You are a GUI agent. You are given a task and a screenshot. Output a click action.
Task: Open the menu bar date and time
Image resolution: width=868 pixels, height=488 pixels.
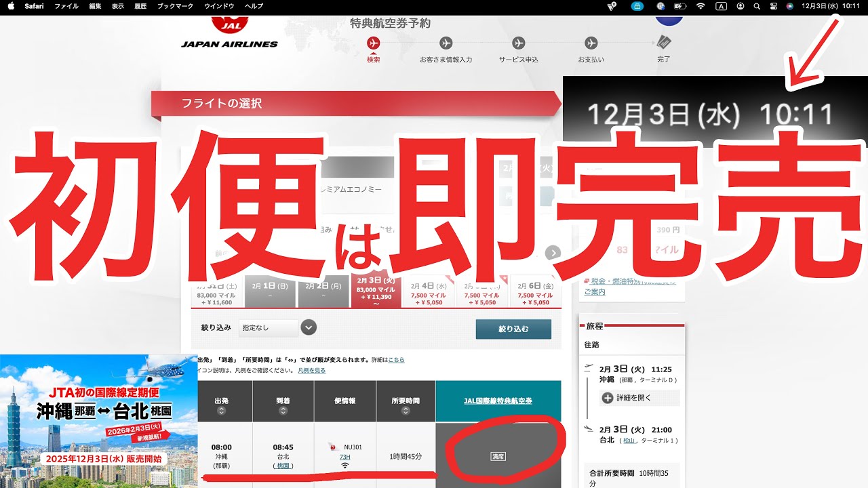(x=831, y=5)
